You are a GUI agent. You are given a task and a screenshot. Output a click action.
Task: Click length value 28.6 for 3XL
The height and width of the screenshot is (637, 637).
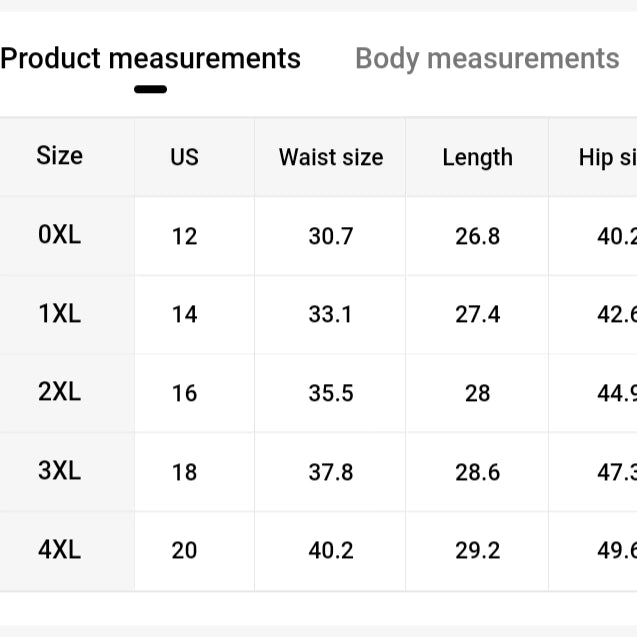click(477, 472)
